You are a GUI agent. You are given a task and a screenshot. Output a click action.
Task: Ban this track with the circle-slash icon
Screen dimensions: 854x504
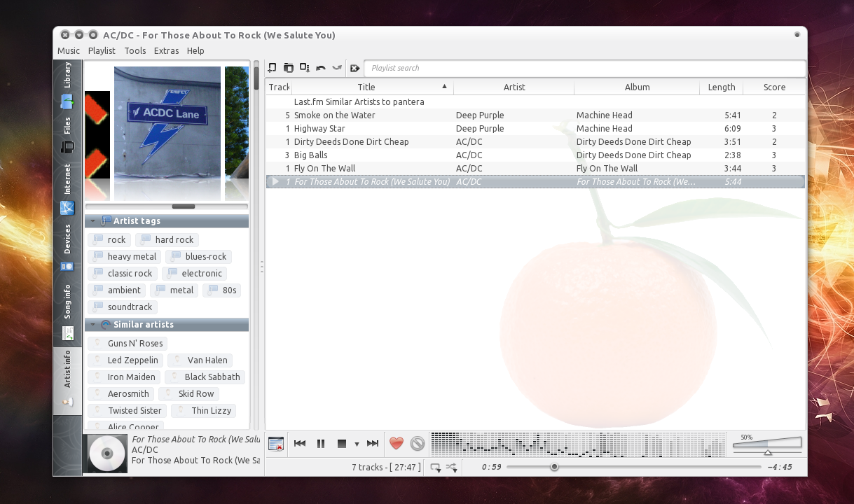[x=418, y=443]
